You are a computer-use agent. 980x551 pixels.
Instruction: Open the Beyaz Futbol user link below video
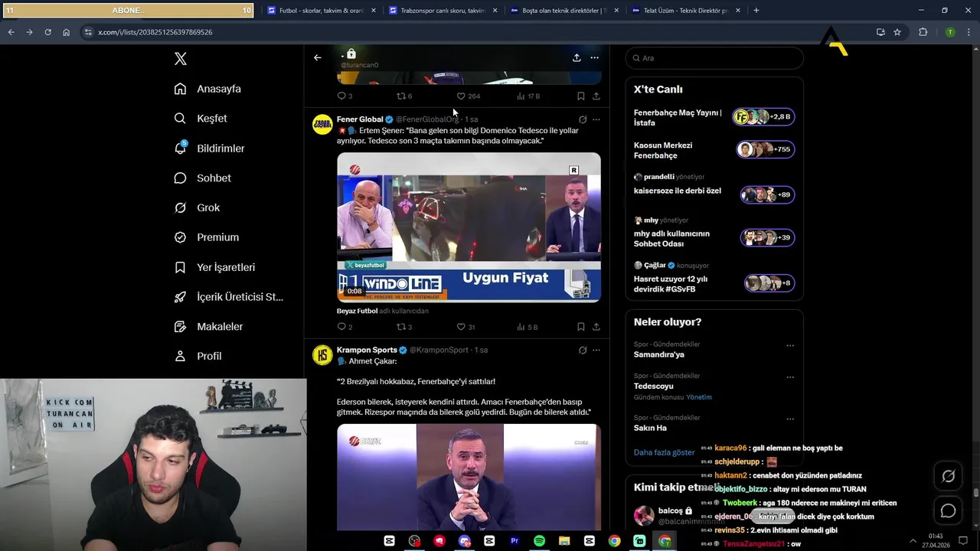click(357, 311)
